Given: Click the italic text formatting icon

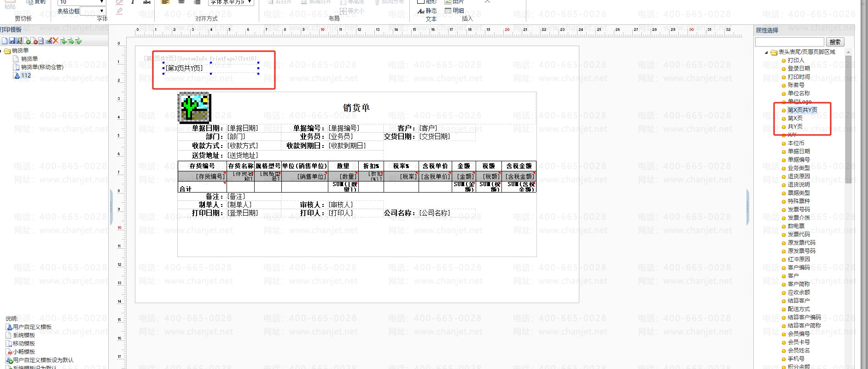Looking at the screenshot, I should [x=133, y=2].
